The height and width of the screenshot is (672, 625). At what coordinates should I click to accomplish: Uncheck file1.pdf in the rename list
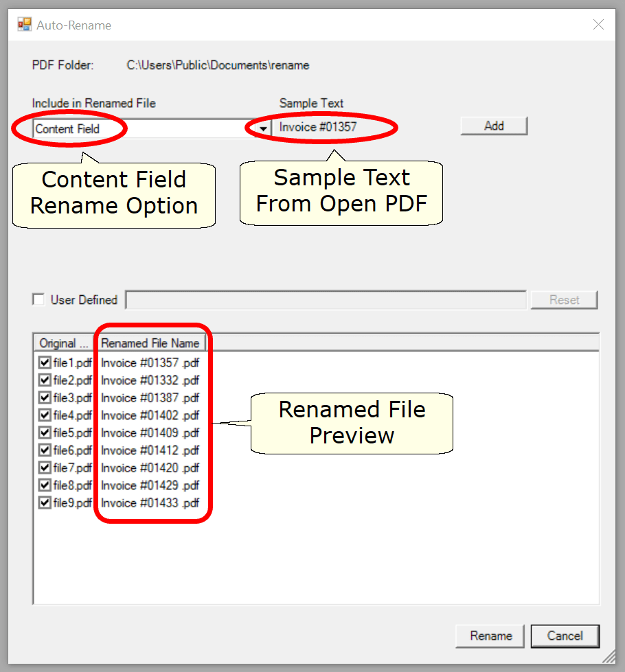tap(45, 362)
